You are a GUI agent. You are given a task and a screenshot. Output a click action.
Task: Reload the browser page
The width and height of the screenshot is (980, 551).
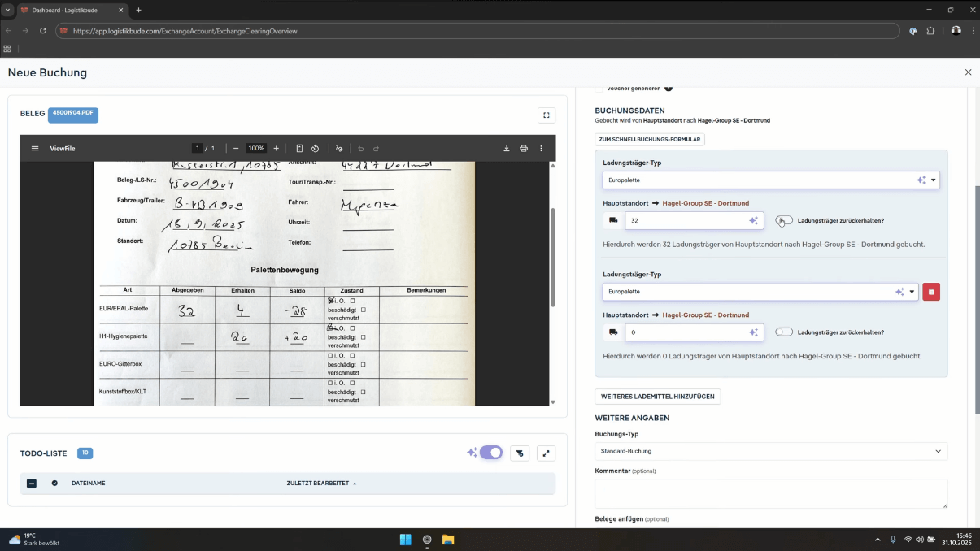[43, 31]
